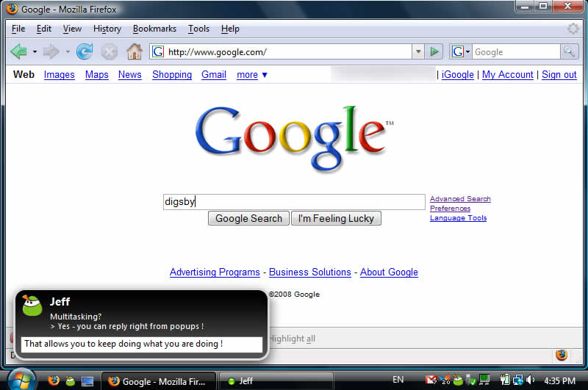Screen dimensions: 588x390
Task: Click Jeff's Digsby avatar in the popup
Action: [x=32, y=306]
